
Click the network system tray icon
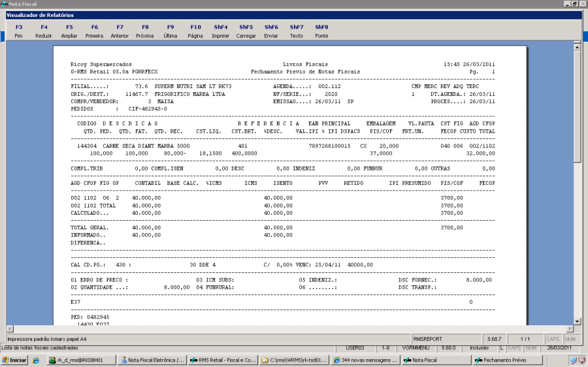tap(574, 360)
